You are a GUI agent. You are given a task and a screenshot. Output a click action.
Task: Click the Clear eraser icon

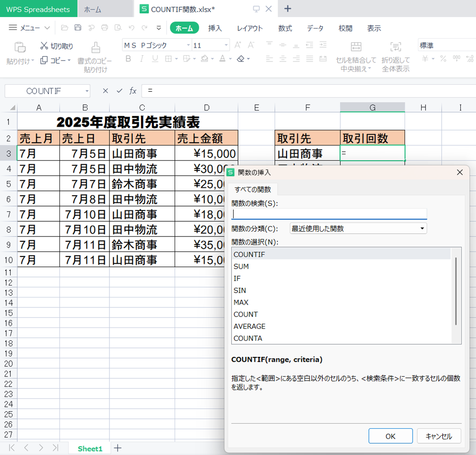[241, 59]
